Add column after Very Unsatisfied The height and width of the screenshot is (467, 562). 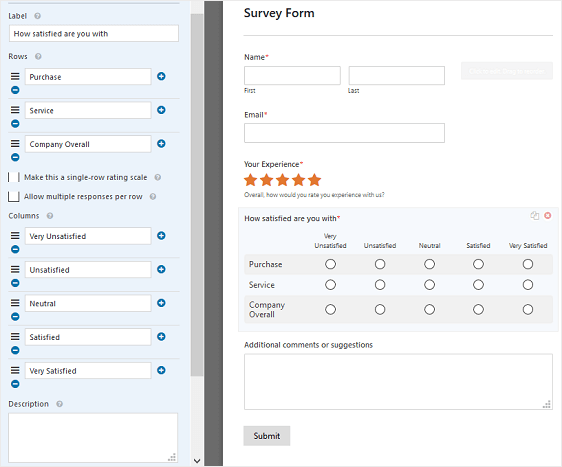[x=161, y=235]
